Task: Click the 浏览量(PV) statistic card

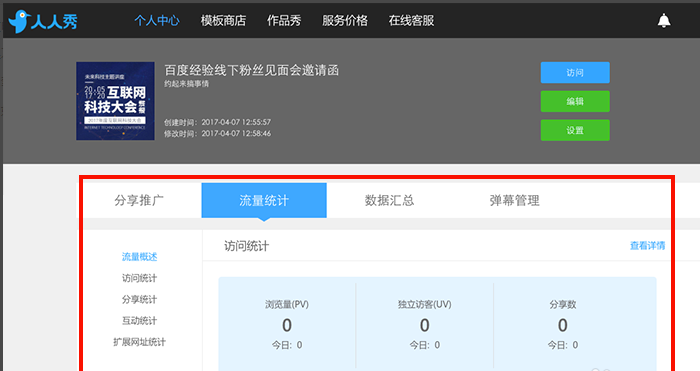Action: click(287, 324)
